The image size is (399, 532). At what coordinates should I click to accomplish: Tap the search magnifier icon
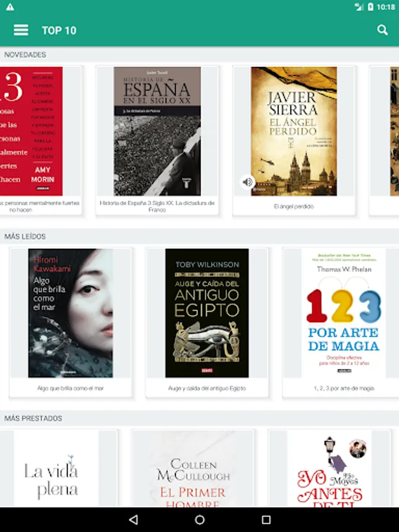pos(382,30)
